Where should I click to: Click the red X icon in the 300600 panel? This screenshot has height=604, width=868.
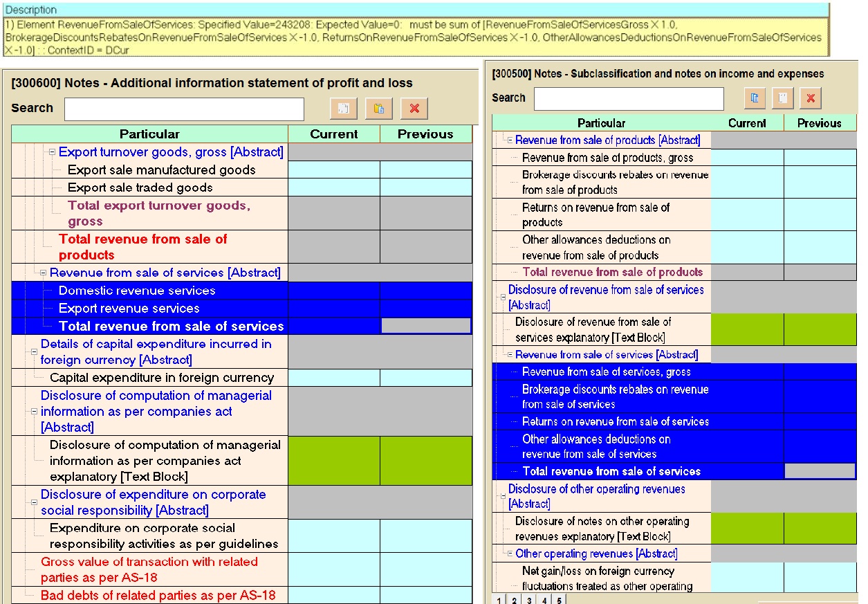click(x=414, y=109)
